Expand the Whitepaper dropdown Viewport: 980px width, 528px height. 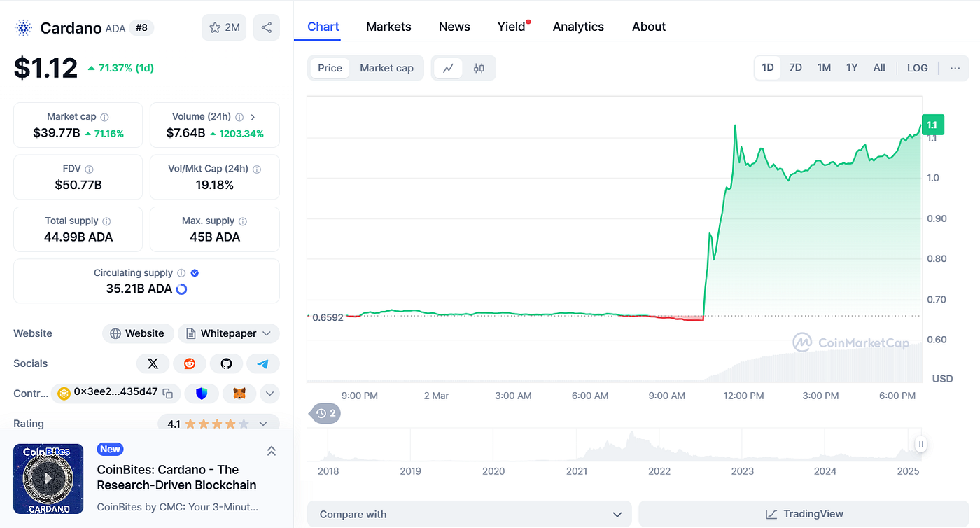[229, 333]
